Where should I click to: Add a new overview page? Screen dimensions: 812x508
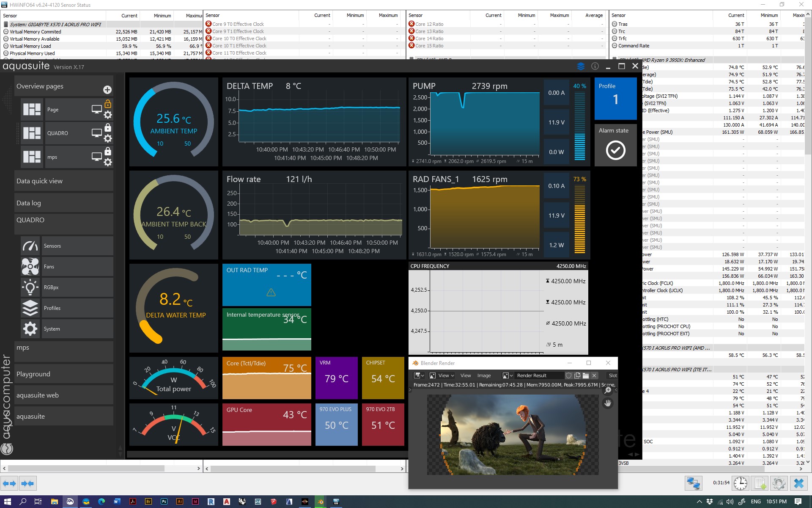coord(107,90)
